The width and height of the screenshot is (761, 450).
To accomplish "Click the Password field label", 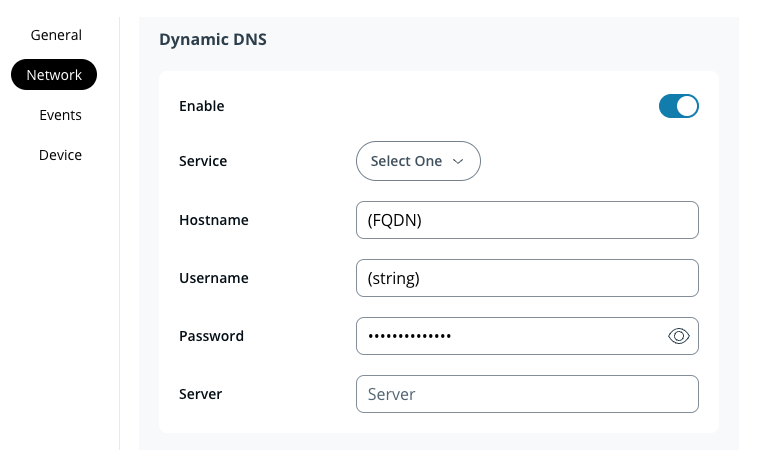I will [x=211, y=336].
